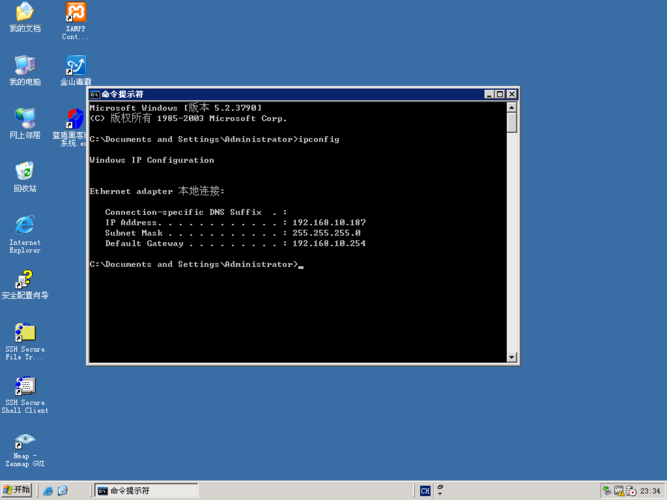Click the command prompt scroll down arrow

(x=512, y=357)
